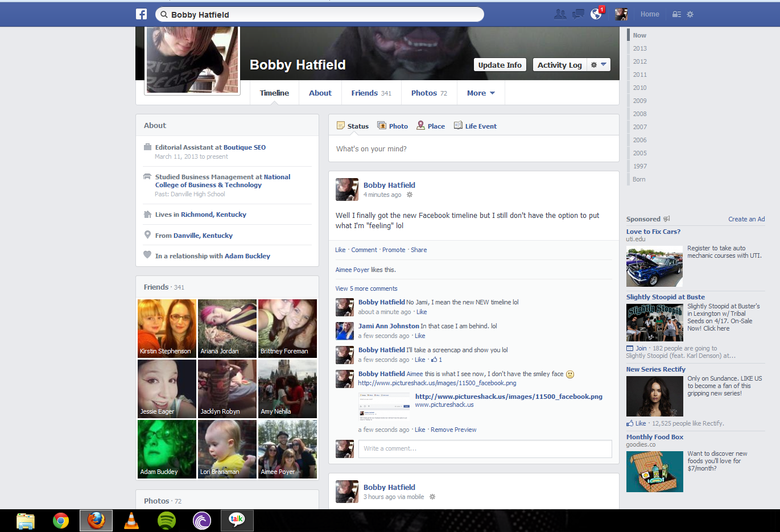Image resolution: width=780 pixels, height=532 pixels.
Task: Open the friend requests icon
Action: click(x=560, y=14)
